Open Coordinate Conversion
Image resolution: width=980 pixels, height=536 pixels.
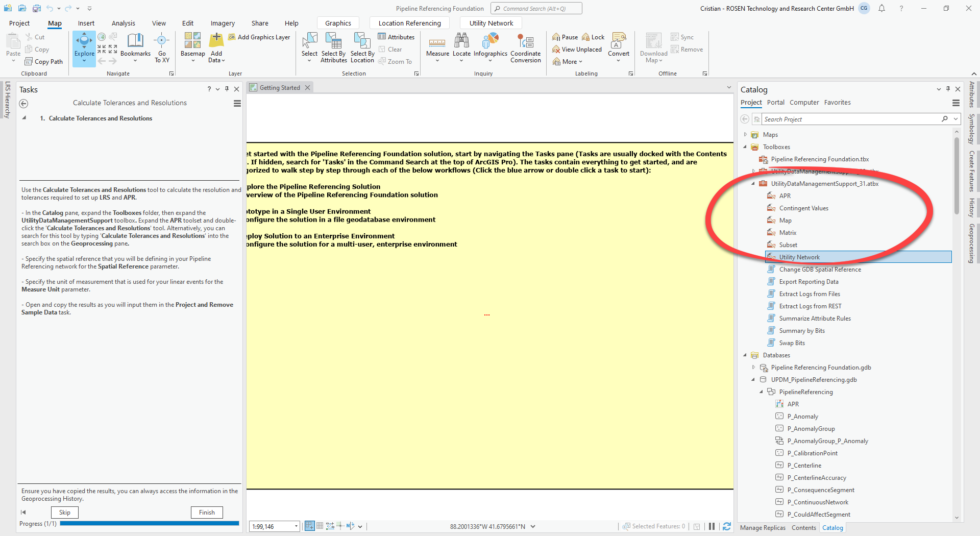click(525, 48)
